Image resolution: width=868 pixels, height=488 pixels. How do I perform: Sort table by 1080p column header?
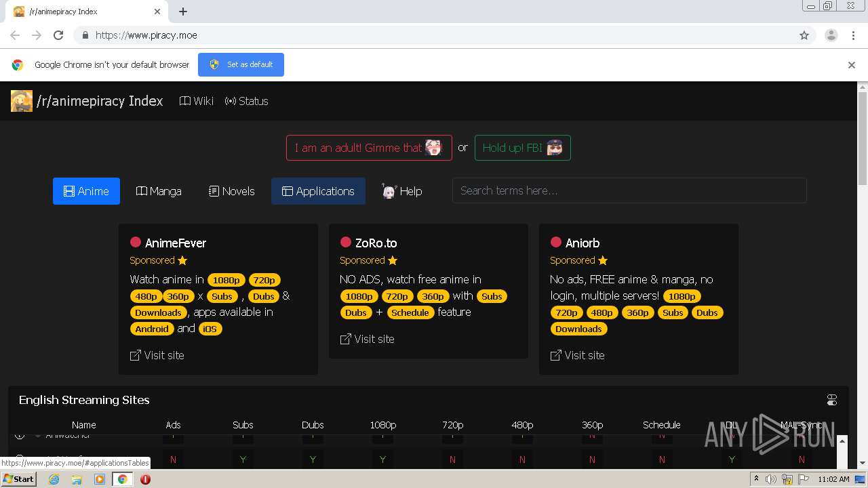tap(382, 425)
